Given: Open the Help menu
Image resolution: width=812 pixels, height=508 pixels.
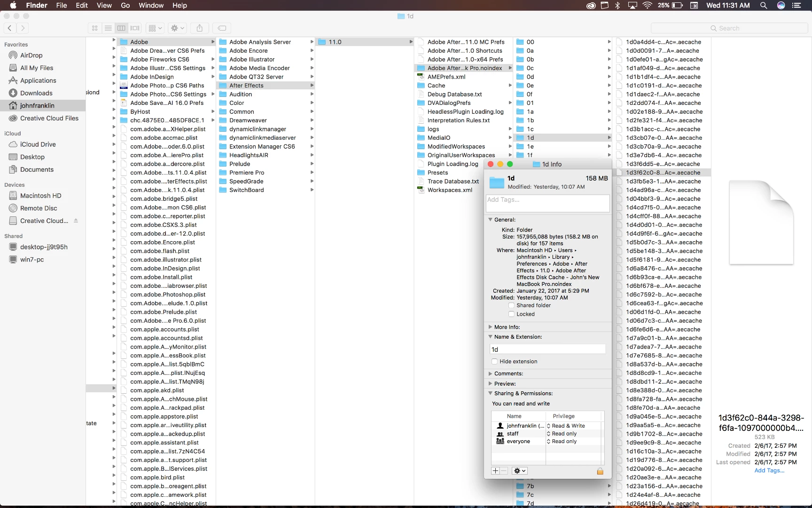Looking at the screenshot, I should (x=180, y=5).
